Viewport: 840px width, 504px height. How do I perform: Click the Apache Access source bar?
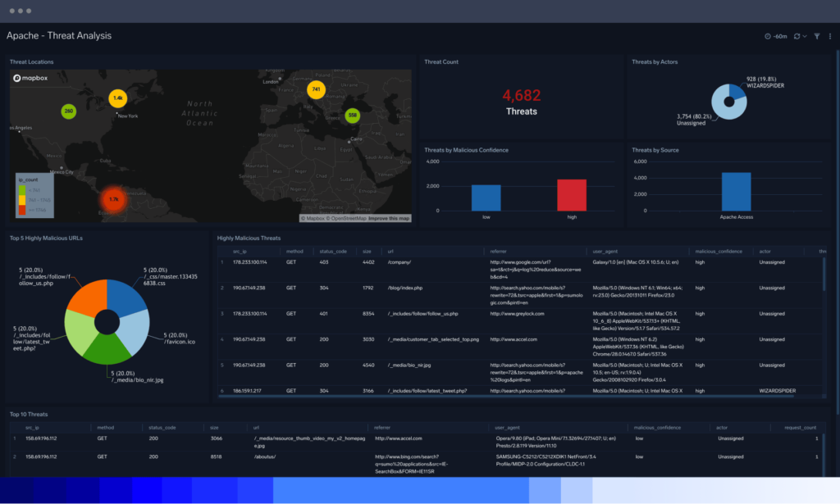click(x=736, y=192)
